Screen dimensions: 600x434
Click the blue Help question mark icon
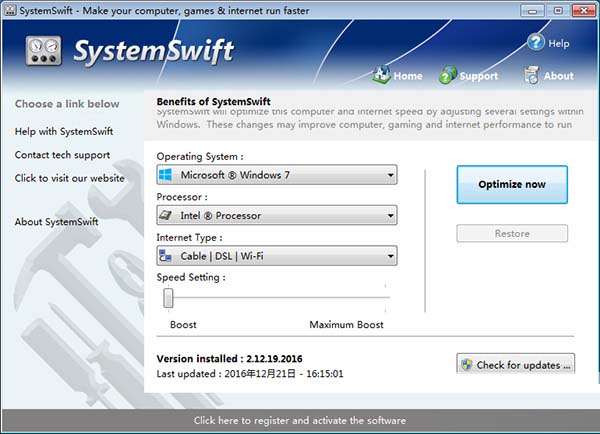coord(536,42)
